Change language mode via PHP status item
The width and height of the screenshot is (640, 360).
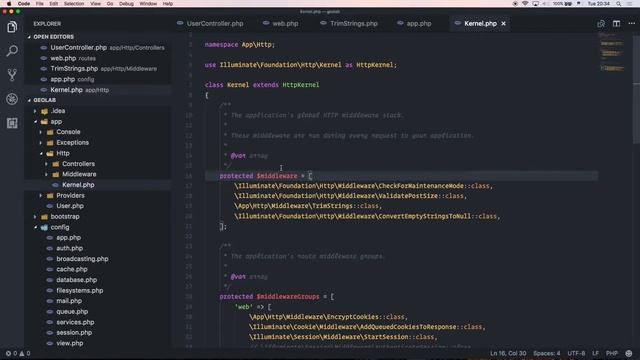pos(611,353)
